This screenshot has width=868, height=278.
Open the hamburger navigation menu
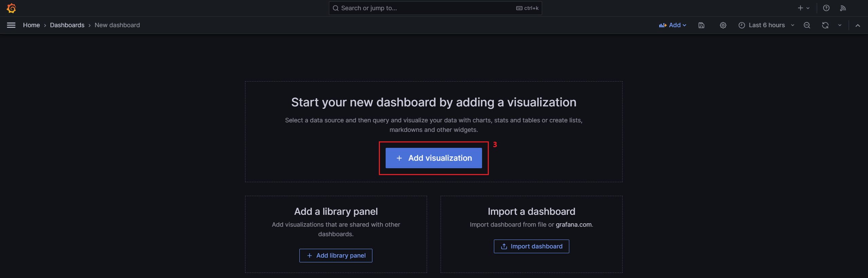(x=11, y=25)
